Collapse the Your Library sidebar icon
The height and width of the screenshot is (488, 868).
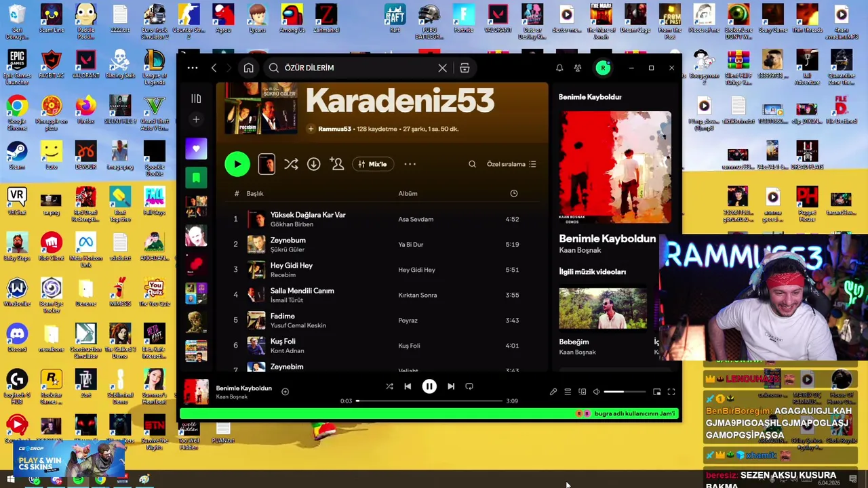tap(196, 99)
